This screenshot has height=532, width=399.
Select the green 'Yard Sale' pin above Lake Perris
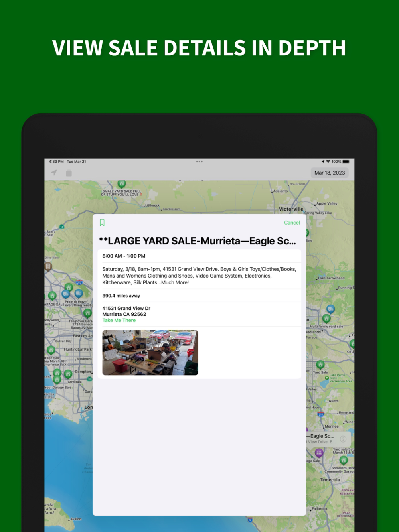point(320,365)
